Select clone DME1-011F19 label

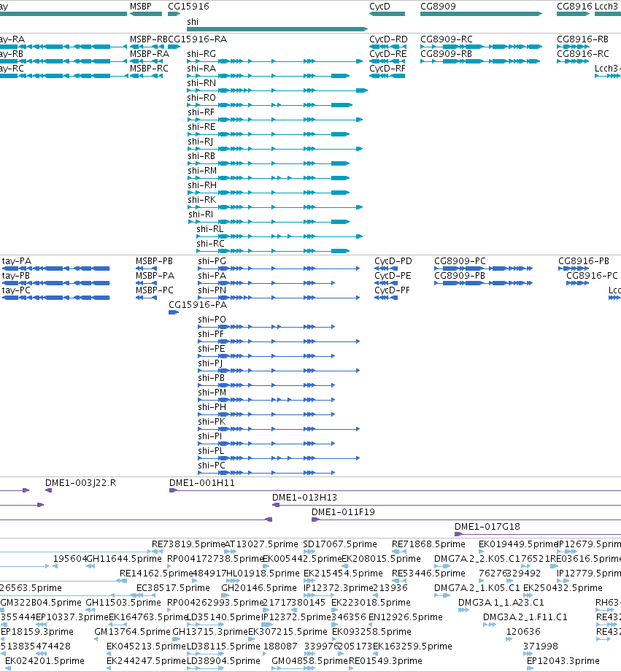click(343, 512)
